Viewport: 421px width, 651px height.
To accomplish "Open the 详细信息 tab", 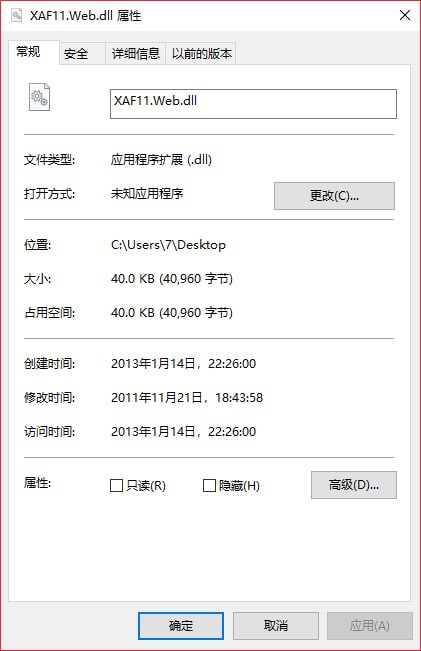I will coord(136,54).
